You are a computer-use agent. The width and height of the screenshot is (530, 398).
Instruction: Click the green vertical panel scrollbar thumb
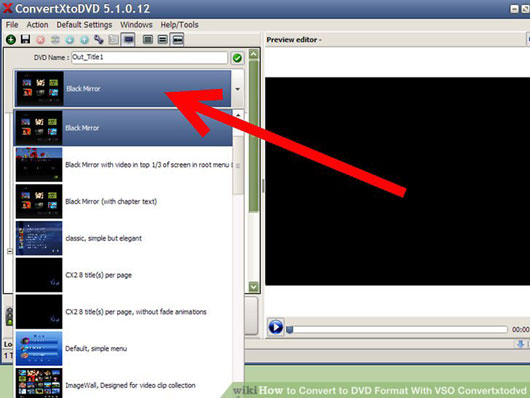254,136
